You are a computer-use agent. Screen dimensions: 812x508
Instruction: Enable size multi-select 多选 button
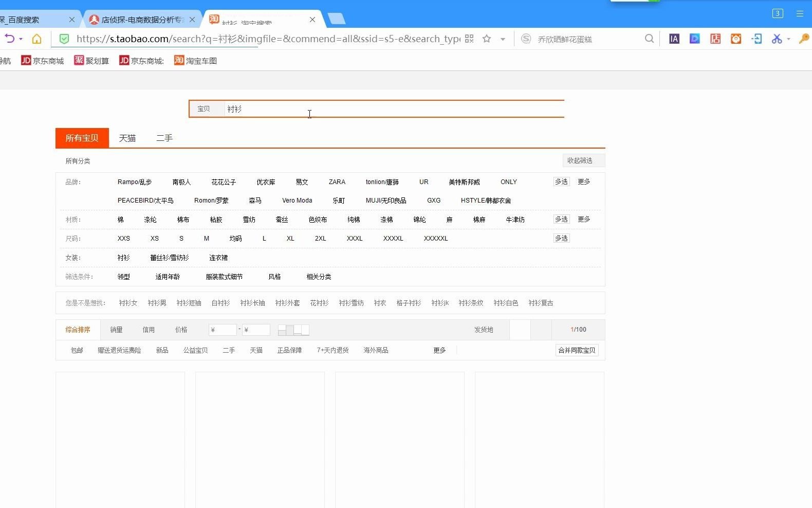[561, 238]
